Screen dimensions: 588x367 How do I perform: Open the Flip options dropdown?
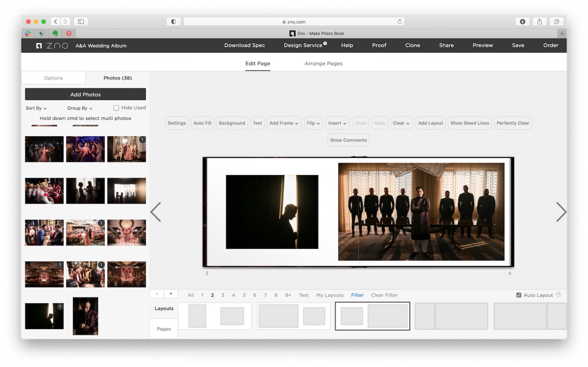313,123
